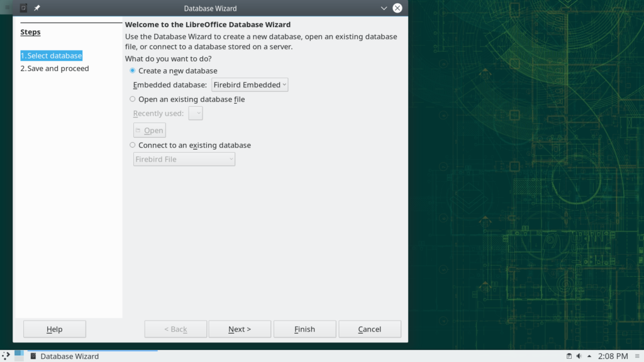This screenshot has width=644, height=362.
Task: Click the clipboard icon in the system tray
Action: click(x=569, y=356)
